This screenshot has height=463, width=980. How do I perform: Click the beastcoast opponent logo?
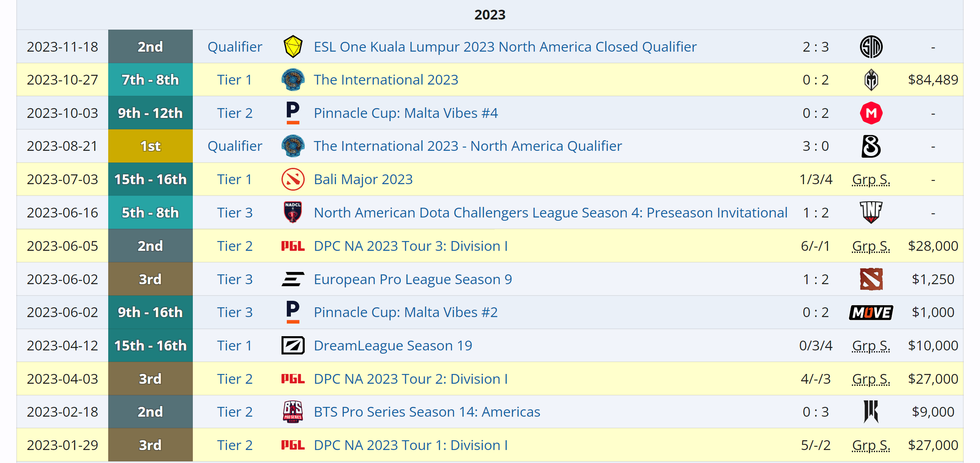871,146
